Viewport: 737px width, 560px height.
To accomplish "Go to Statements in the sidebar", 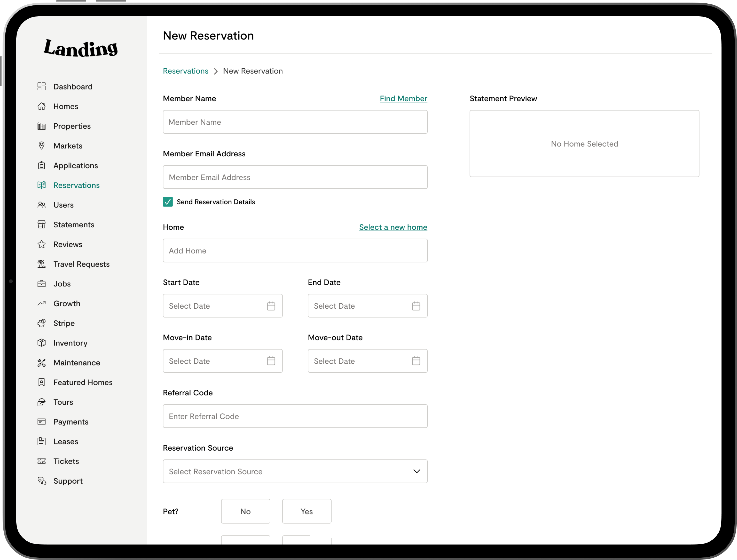I will pyautogui.click(x=74, y=225).
